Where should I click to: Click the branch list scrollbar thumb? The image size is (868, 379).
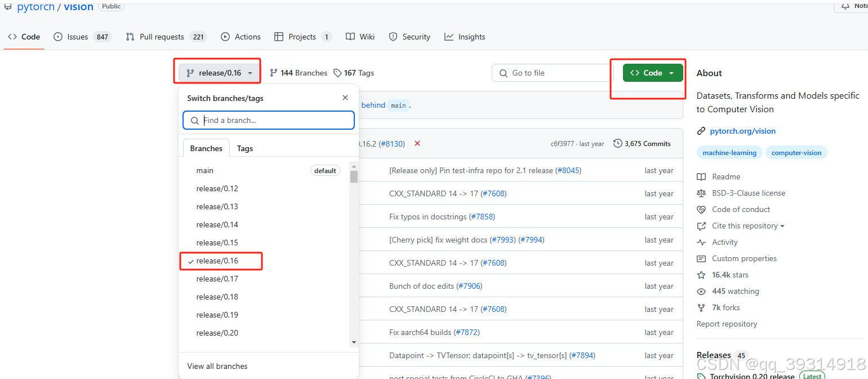354,177
